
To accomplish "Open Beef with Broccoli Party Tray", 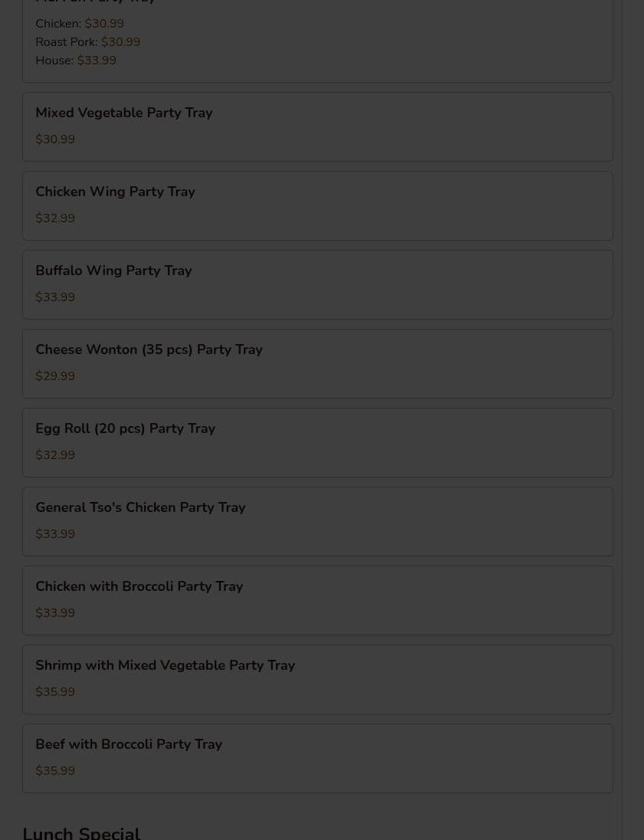I will tap(317, 759).
